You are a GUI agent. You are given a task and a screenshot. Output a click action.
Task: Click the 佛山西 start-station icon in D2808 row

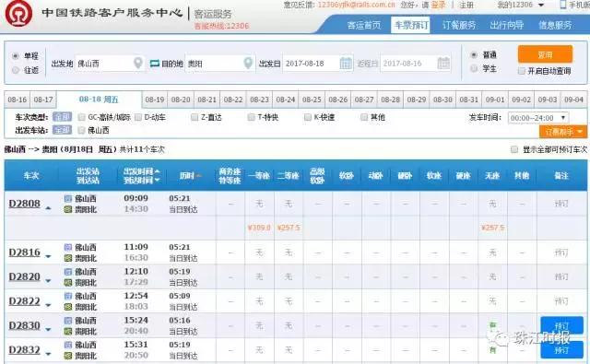click(x=68, y=198)
